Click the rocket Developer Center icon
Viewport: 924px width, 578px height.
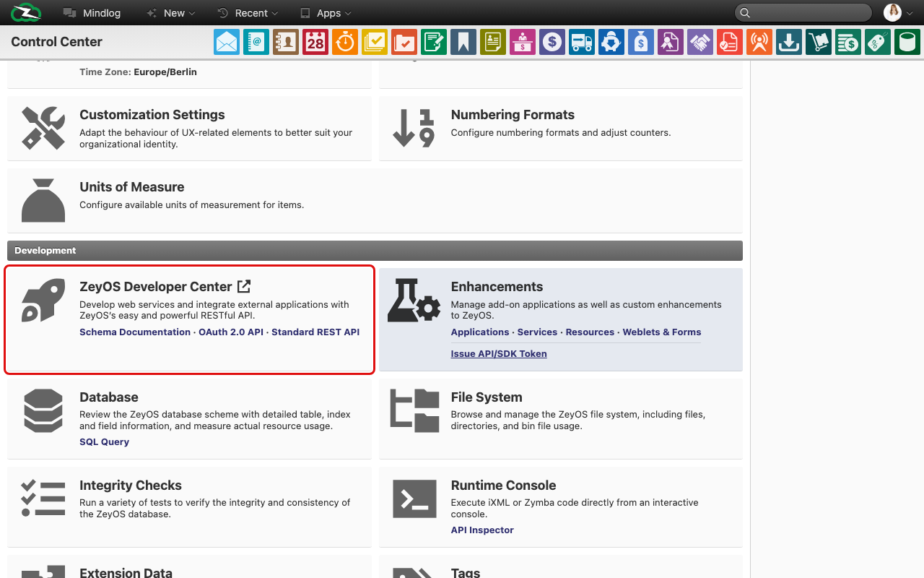coord(43,301)
